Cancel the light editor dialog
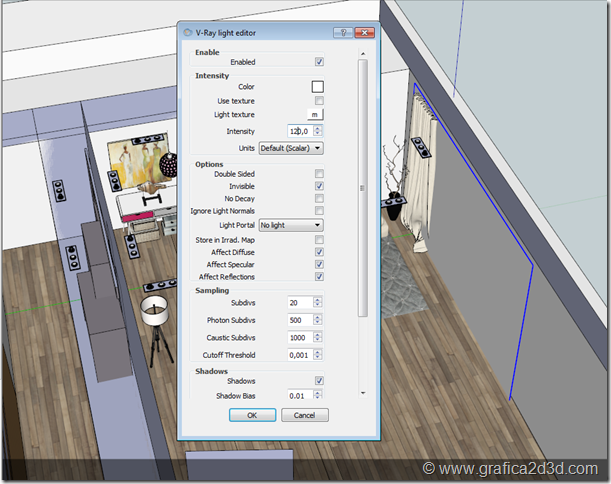This screenshot has height=484, width=611. click(305, 415)
